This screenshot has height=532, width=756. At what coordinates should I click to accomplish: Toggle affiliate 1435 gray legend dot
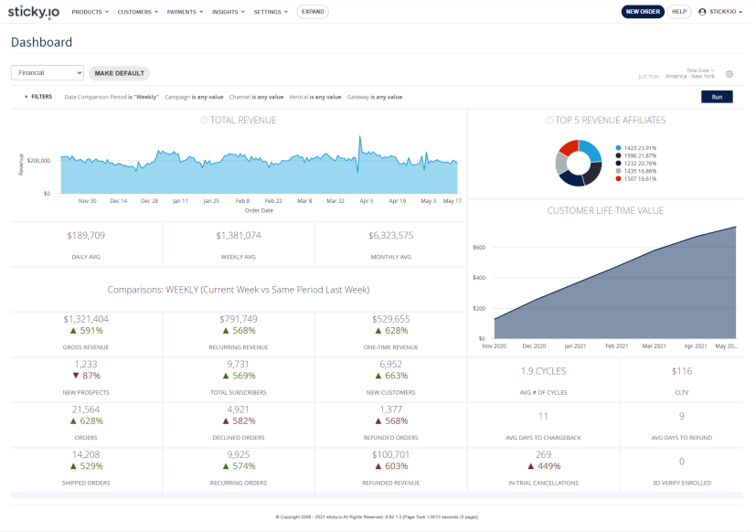point(619,171)
